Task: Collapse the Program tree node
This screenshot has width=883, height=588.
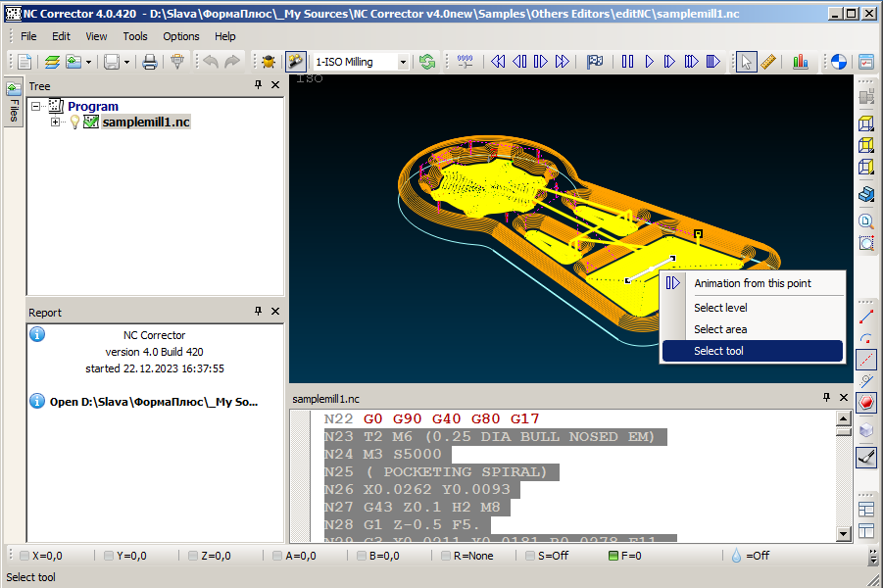Action: pos(36,106)
